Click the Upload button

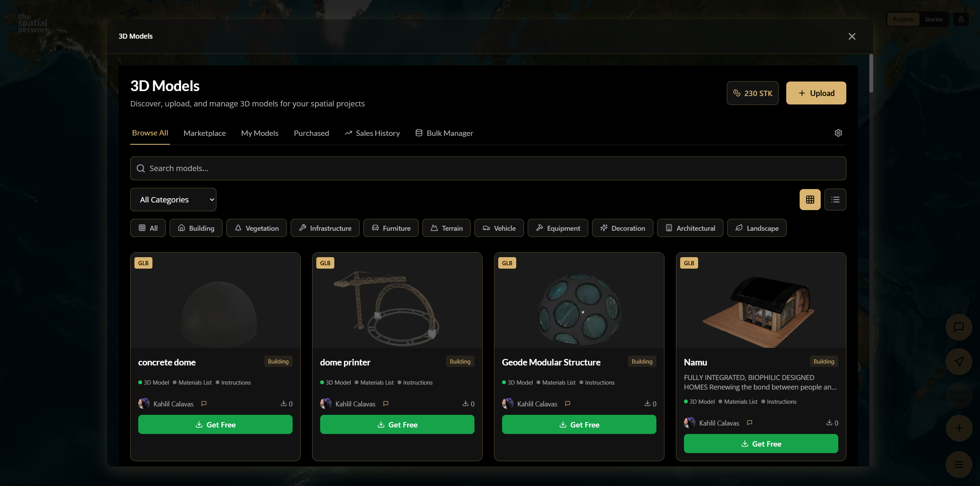pyautogui.click(x=816, y=93)
